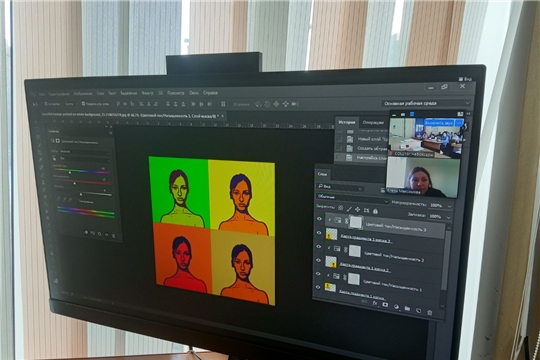Open the Фильтр menu

click(x=147, y=93)
